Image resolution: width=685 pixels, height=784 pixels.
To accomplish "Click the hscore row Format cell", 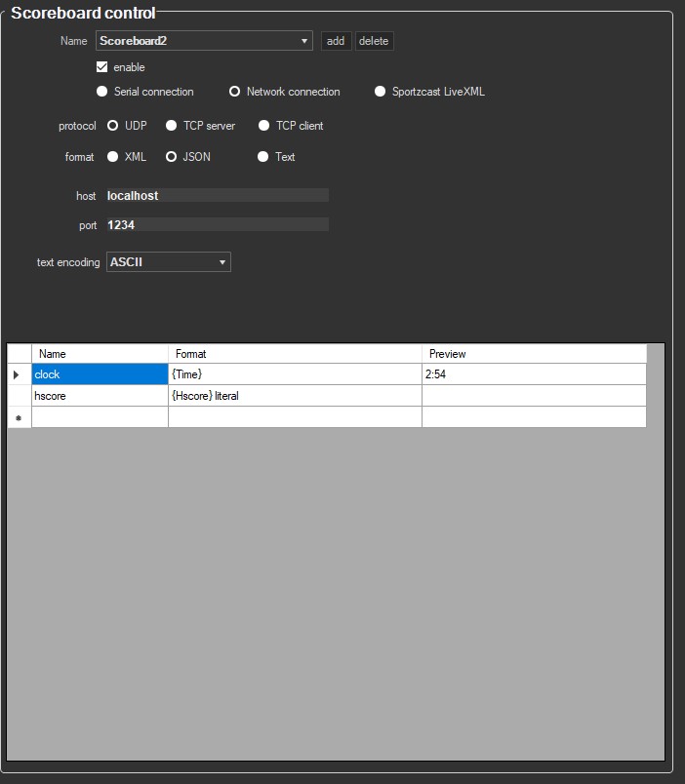I will pyautogui.click(x=295, y=396).
